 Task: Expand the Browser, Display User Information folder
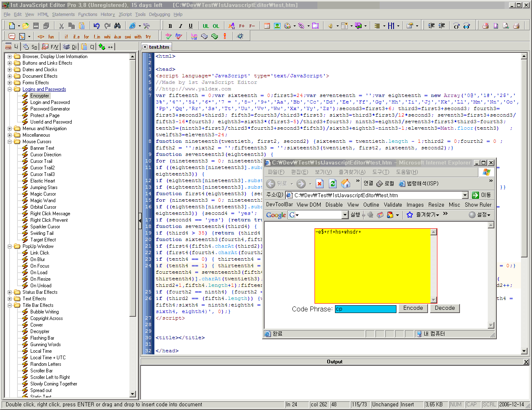(10, 56)
